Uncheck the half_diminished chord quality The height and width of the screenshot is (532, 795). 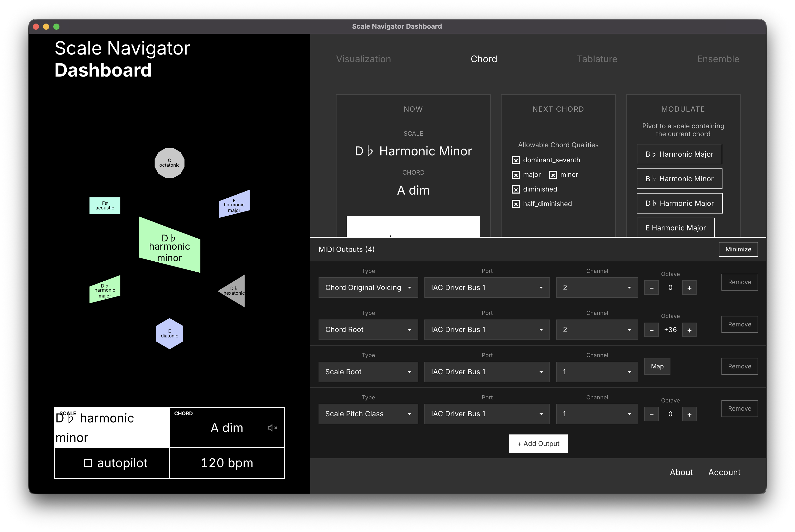[x=516, y=204]
